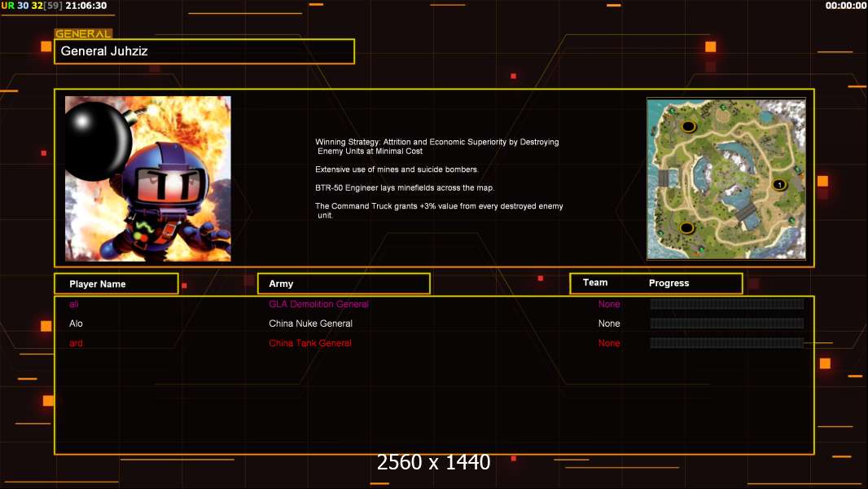This screenshot has height=489, width=868.
Task: Select the lower-left empty start position on map
Action: [687, 227]
